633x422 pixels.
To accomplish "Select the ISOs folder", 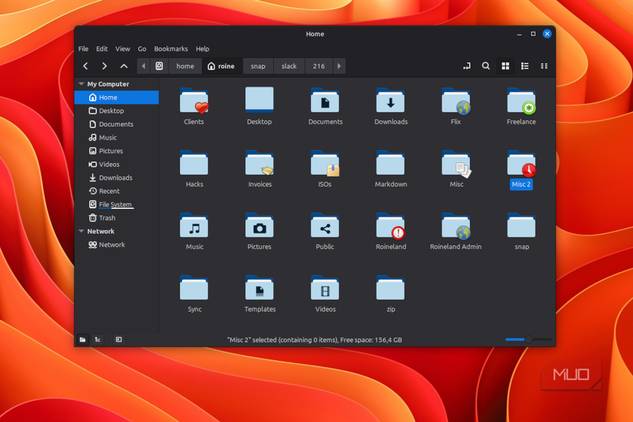I will point(325,169).
